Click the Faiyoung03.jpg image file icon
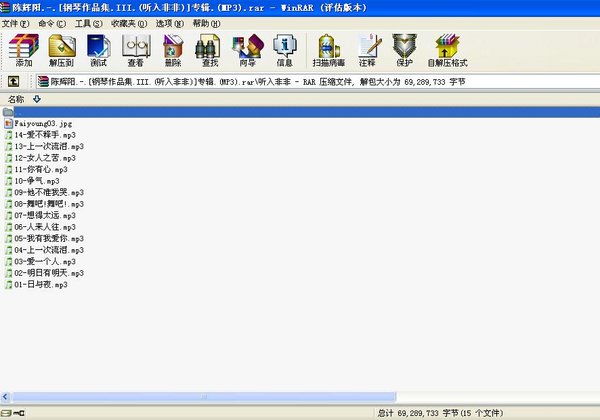Image resolution: width=600 pixels, height=420 pixels. point(8,124)
